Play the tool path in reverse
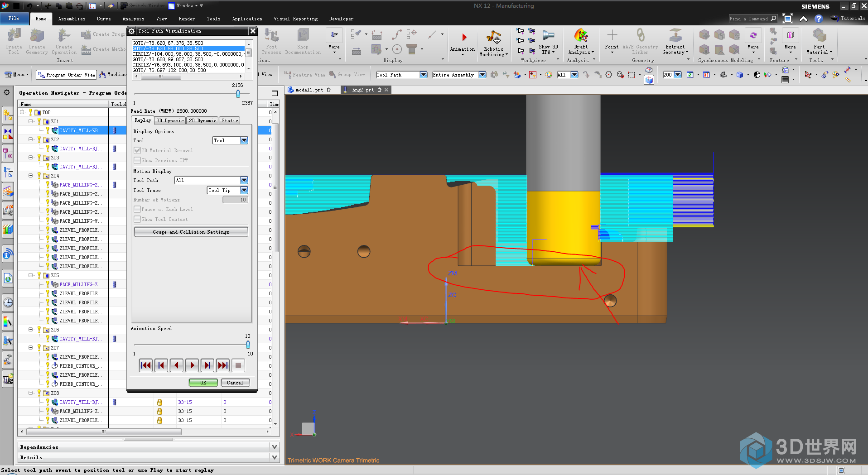Image resolution: width=868 pixels, height=475 pixels. pyautogui.click(x=177, y=365)
